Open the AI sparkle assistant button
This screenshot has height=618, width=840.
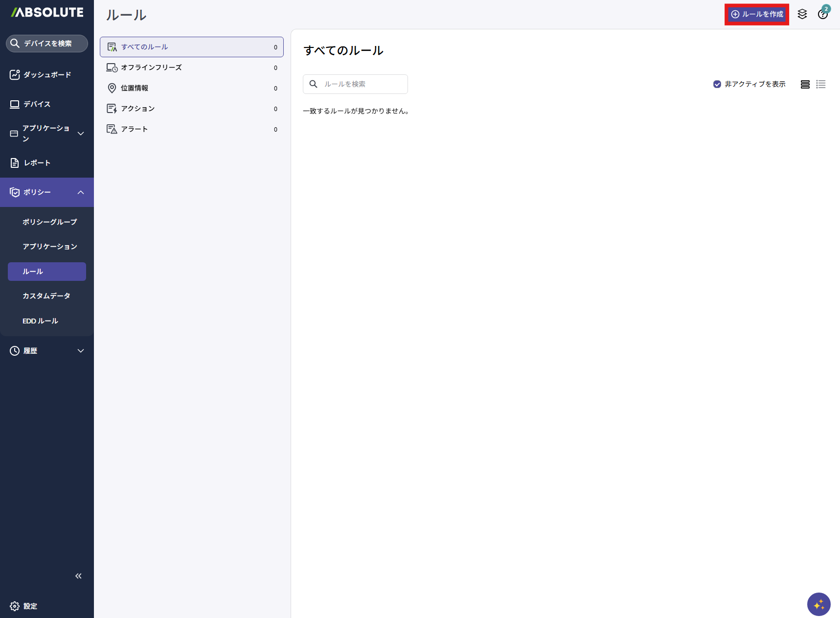[819, 604]
